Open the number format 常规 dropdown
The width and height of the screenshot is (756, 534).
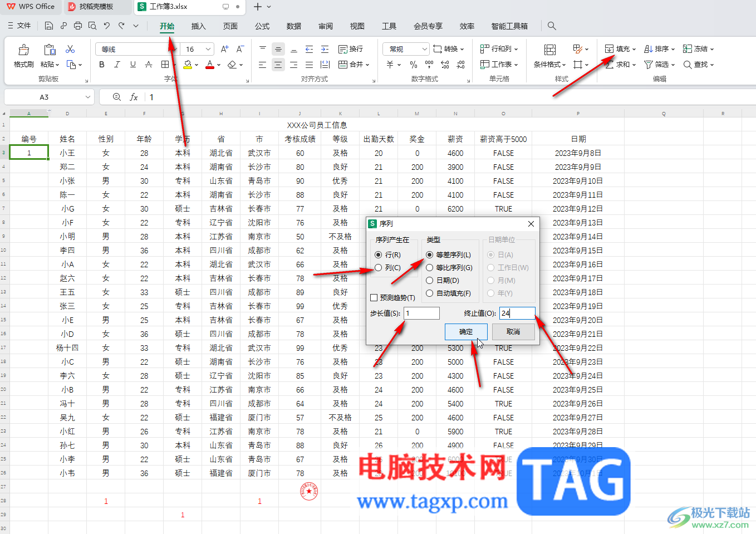pyautogui.click(x=425, y=49)
